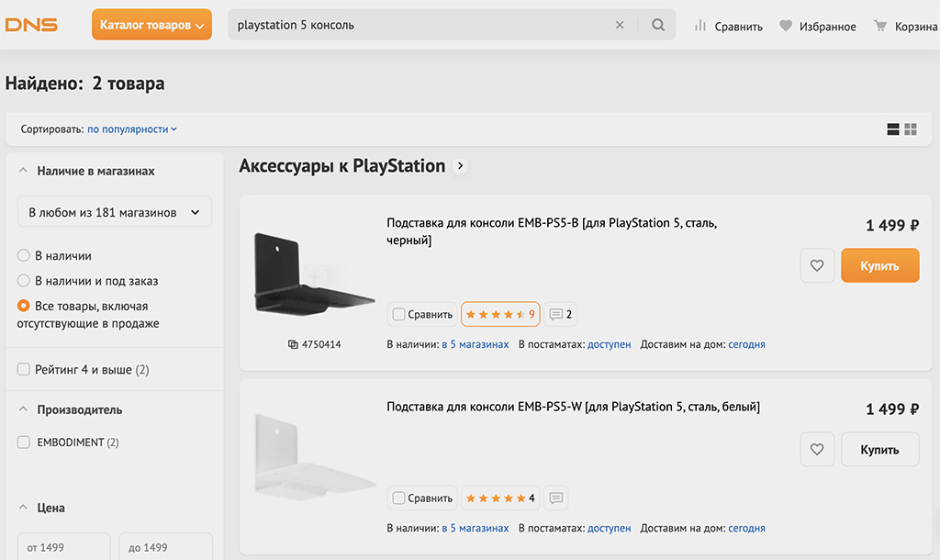Open the sort 'по популярности' dropdown

132,129
